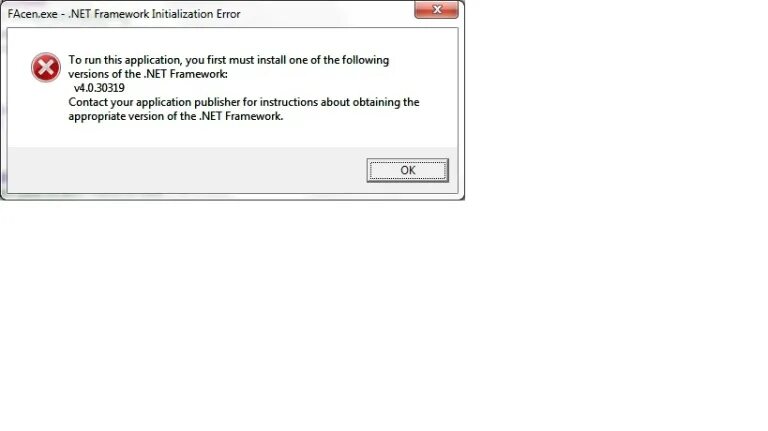Screen dimensions: 768x431
Task: Click 'Initialization Error' in the title bar
Action: point(196,14)
